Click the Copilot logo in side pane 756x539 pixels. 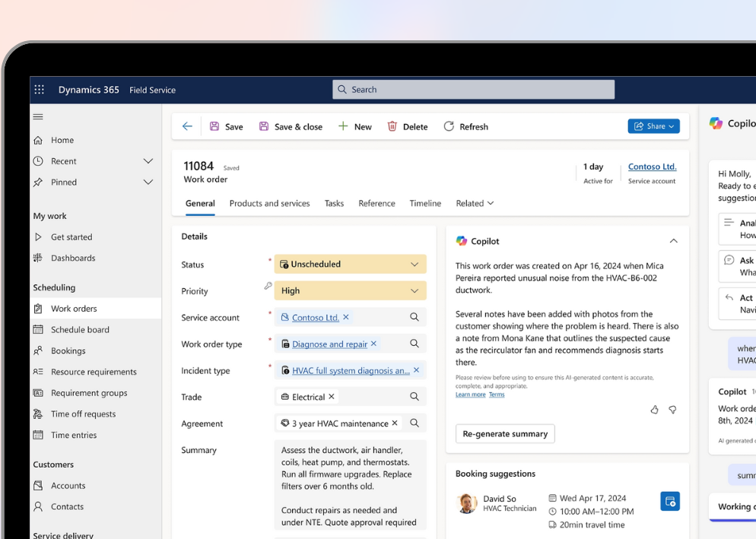tap(716, 123)
